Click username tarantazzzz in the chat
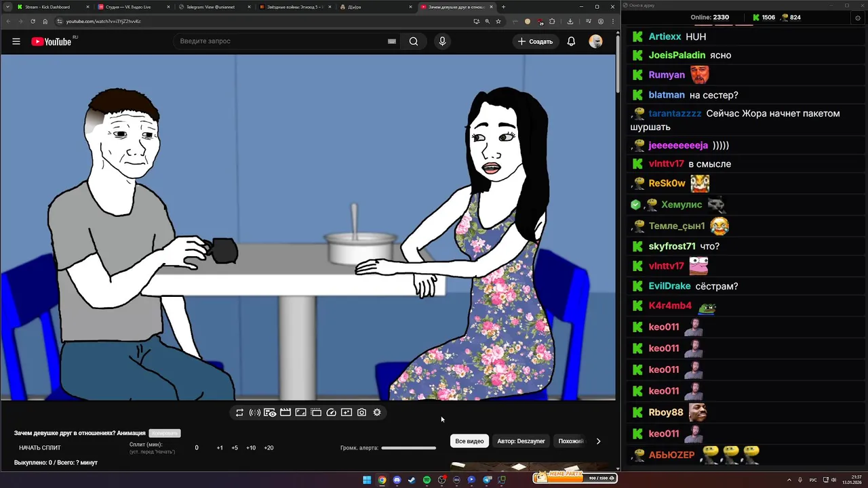868x488 pixels. 675,113
